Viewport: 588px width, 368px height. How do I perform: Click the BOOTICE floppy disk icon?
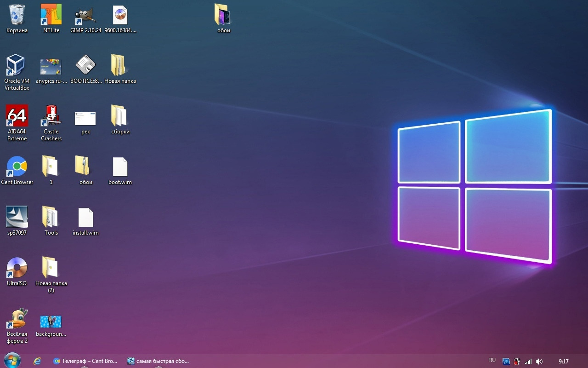tap(85, 65)
